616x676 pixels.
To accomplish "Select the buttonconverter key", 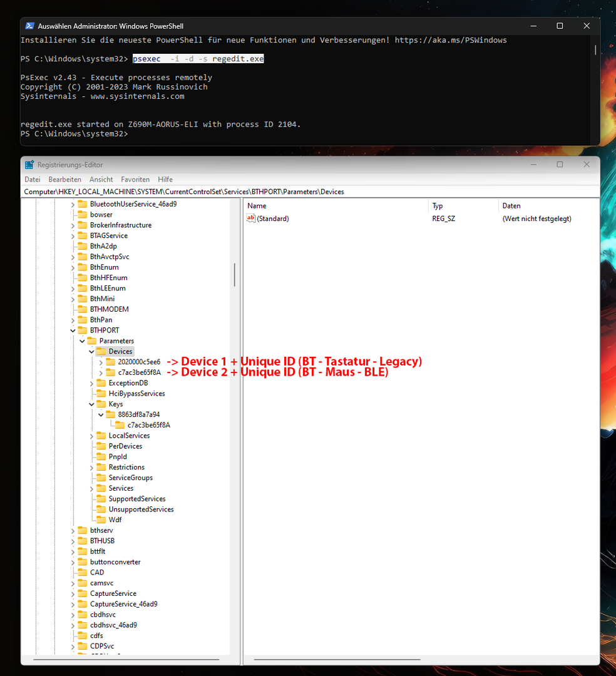I will [115, 561].
